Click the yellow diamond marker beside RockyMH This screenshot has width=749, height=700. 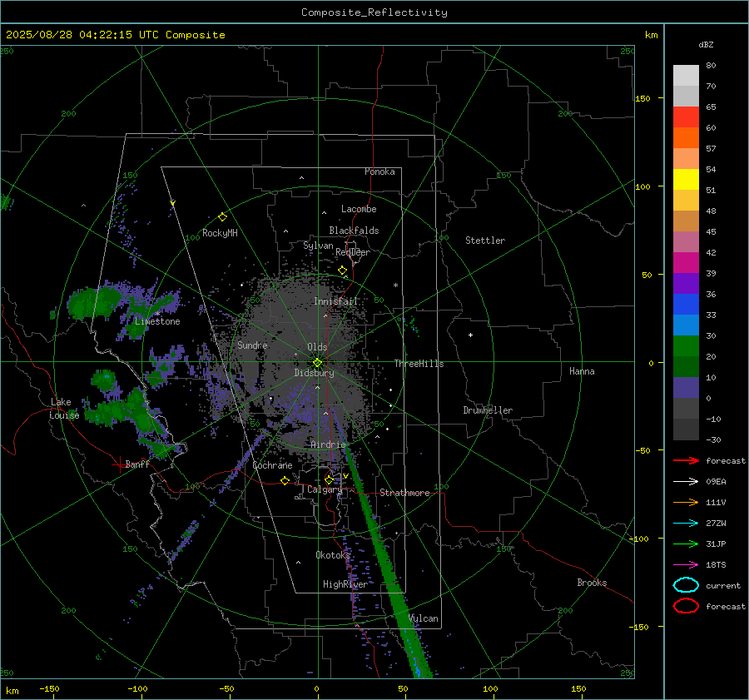222,217
